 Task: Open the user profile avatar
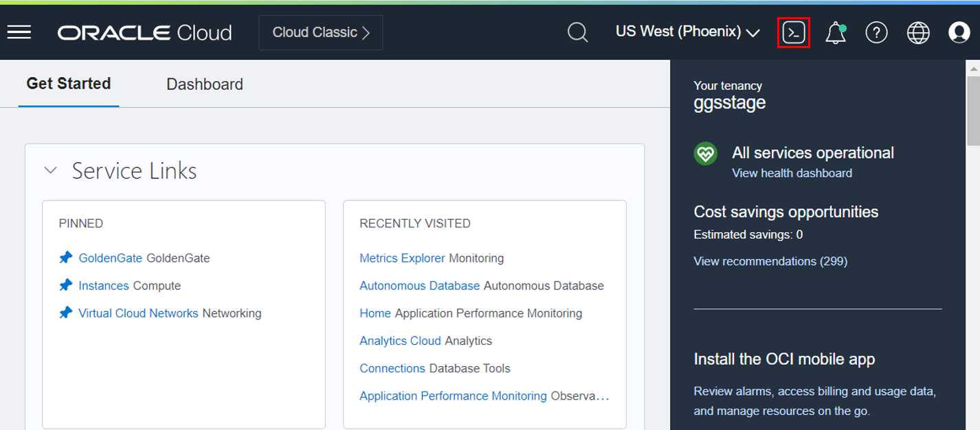tap(959, 32)
